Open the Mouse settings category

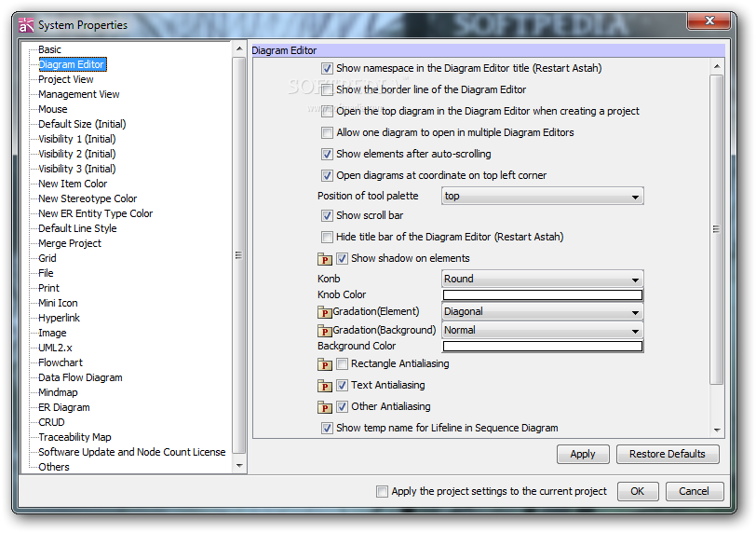(x=53, y=110)
